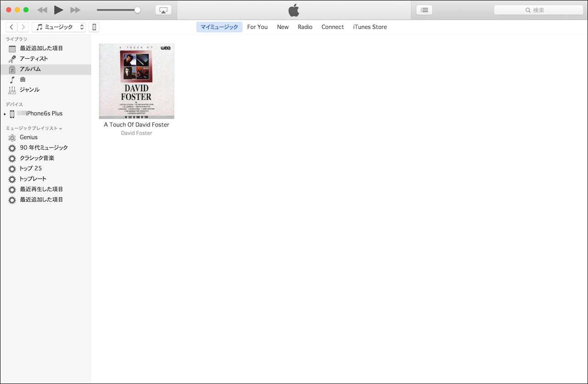Select the マイミュージック tab
This screenshot has height=384, width=588.
219,27
